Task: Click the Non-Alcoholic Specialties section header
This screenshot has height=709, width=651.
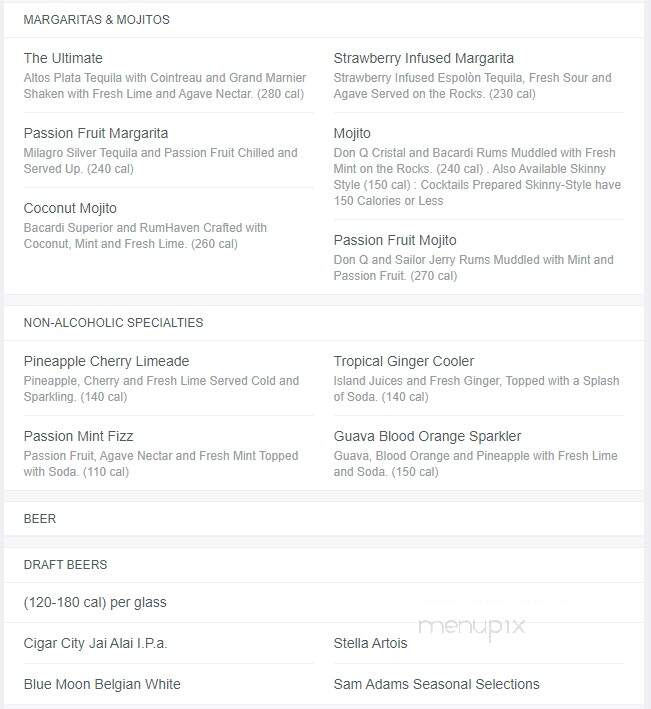Action: tap(113, 323)
